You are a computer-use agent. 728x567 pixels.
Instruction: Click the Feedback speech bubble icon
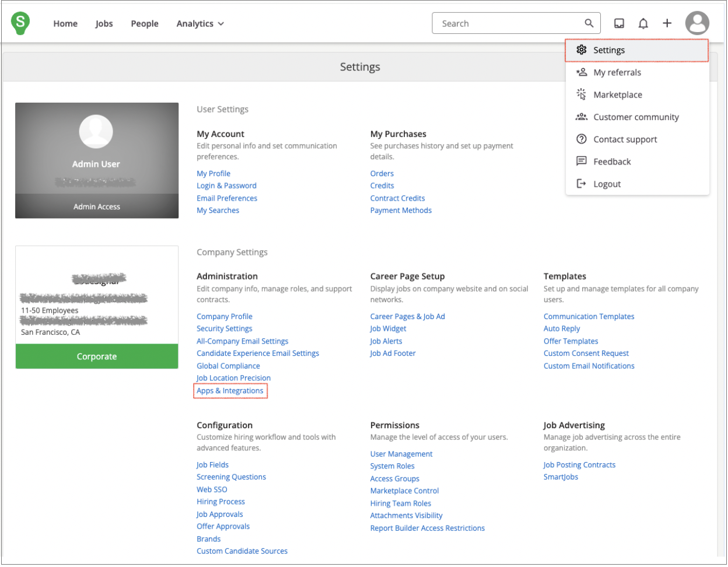coord(582,161)
